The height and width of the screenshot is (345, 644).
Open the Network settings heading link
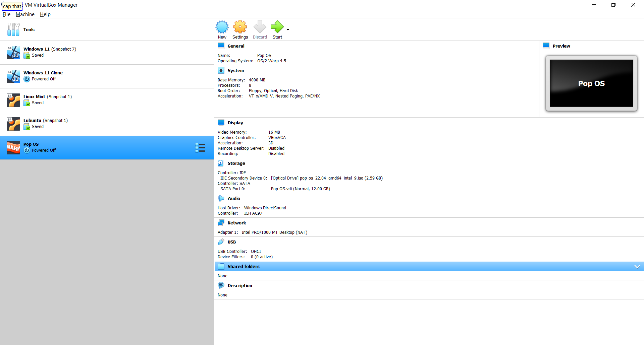tap(237, 223)
